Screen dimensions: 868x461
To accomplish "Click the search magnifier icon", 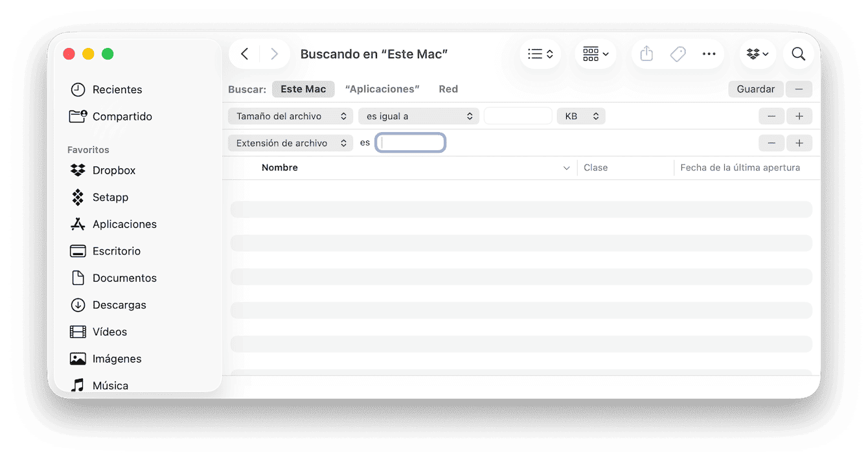I will [798, 54].
